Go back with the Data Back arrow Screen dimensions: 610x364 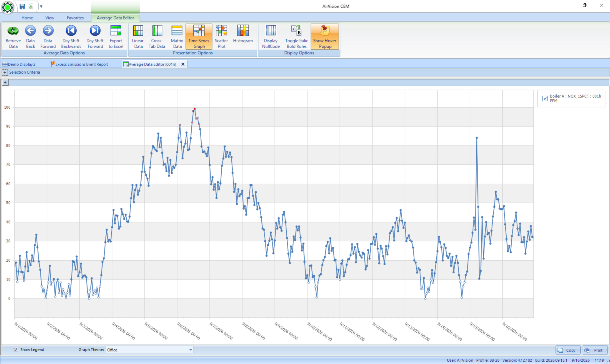(x=30, y=36)
